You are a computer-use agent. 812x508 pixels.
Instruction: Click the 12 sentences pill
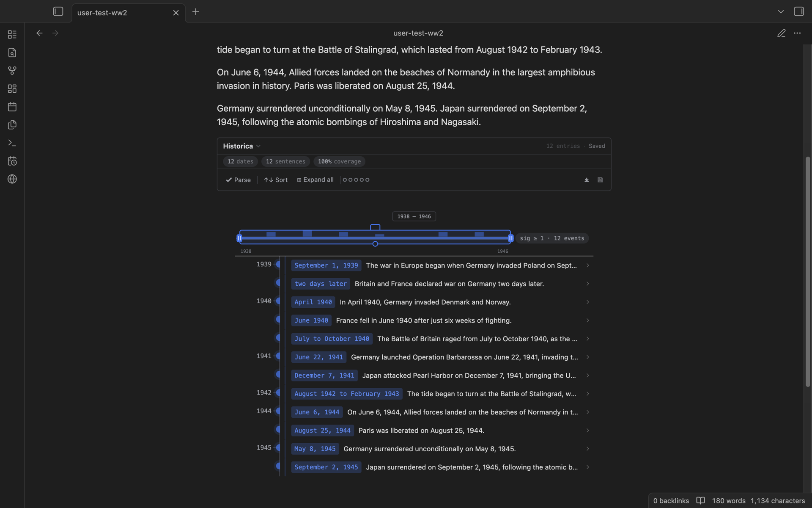(x=285, y=162)
